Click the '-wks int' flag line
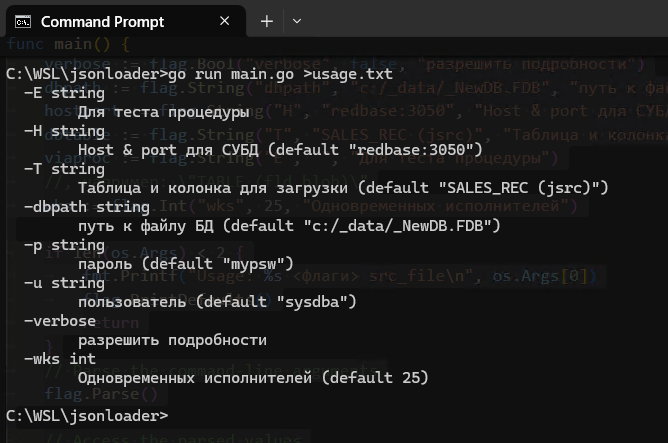 tap(60, 359)
